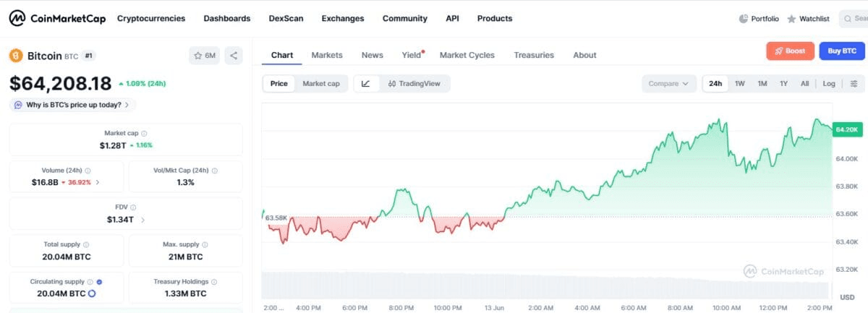Image resolution: width=868 pixels, height=313 pixels.
Task: Select the Market cap chart toggle
Action: [320, 83]
